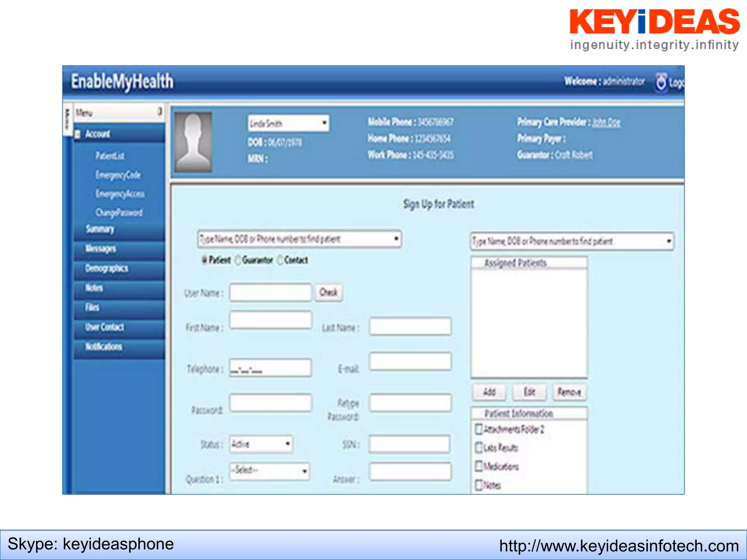The image size is (747, 560).
Task: Select the Patient radio button
Action: tap(205, 260)
